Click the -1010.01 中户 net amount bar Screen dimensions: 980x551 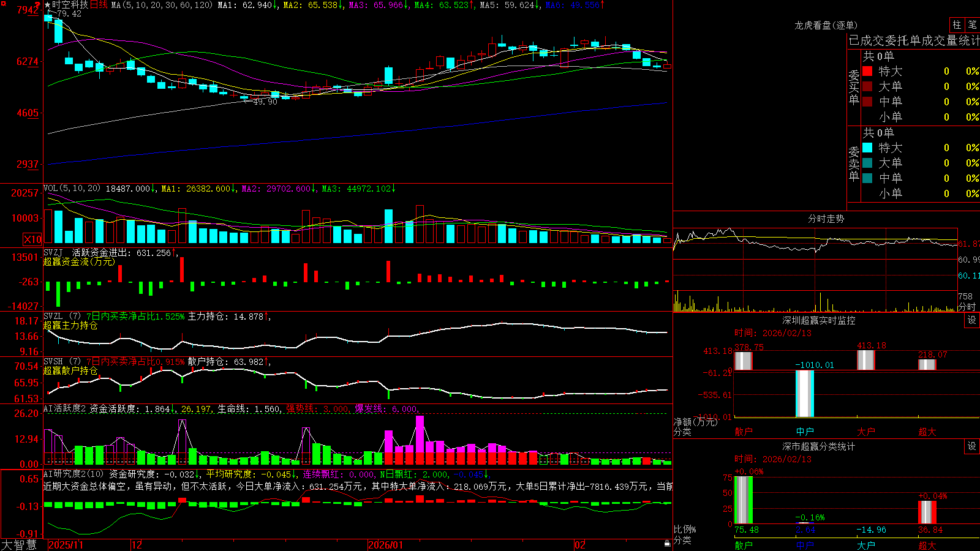click(805, 394)
